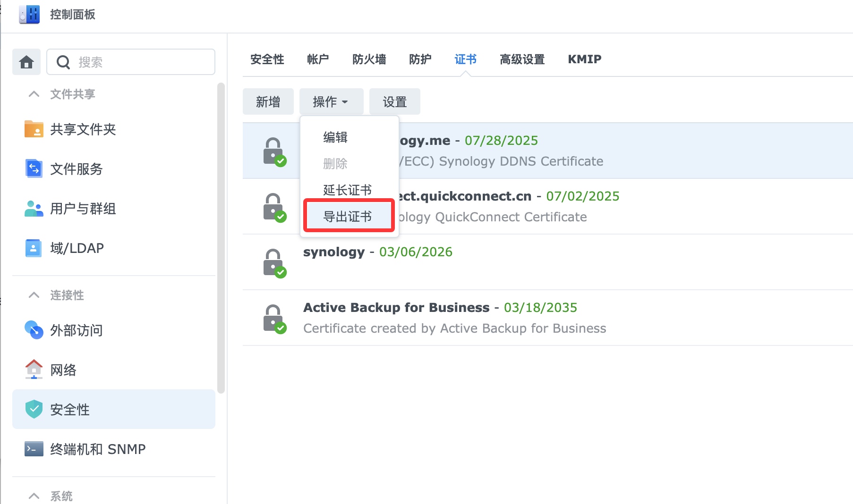Click lock icon of Active Backup certificate
This screenshot has height=504, width=853.
(x=274, y=319)
